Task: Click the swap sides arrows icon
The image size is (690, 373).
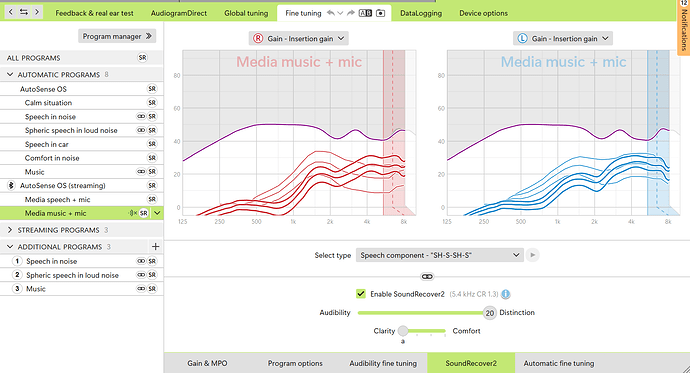Action: point(24,12)
